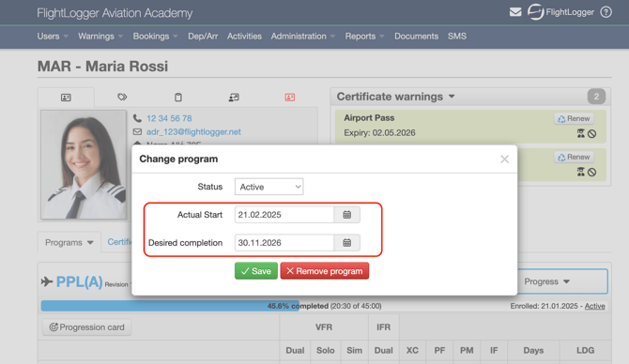This screenshot has height=364, width=629.
Task: Click the FlightLogger Aviation Academy title
Action: pyautogui.click(x=115, y=13)
